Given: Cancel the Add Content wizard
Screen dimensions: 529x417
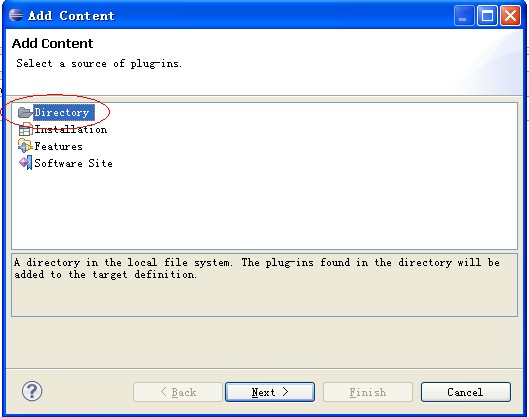Looking at the screenshot, I should point(466,392).
